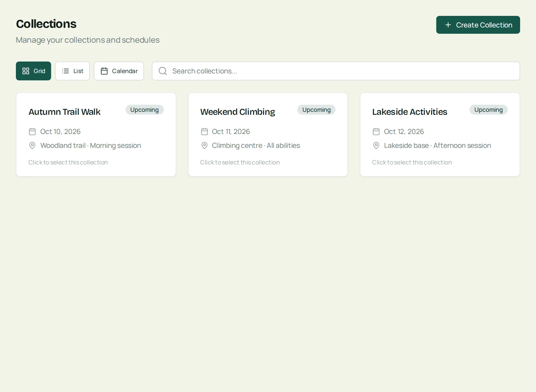This screenshot has height=392, width=536.
Task: Click the grid squares icon
Action: [26, 71]
